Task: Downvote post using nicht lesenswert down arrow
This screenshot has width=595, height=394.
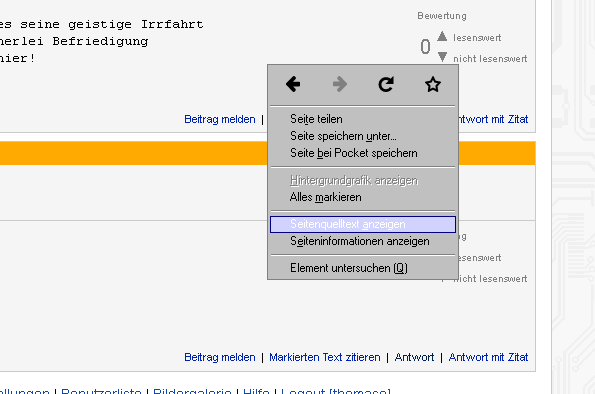Action: tap(442, 57)
